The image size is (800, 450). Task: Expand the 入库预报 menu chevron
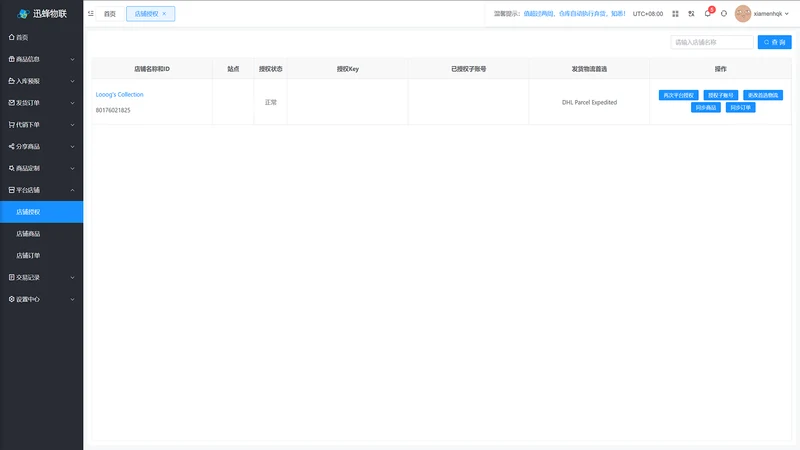[x=72, y=81]
